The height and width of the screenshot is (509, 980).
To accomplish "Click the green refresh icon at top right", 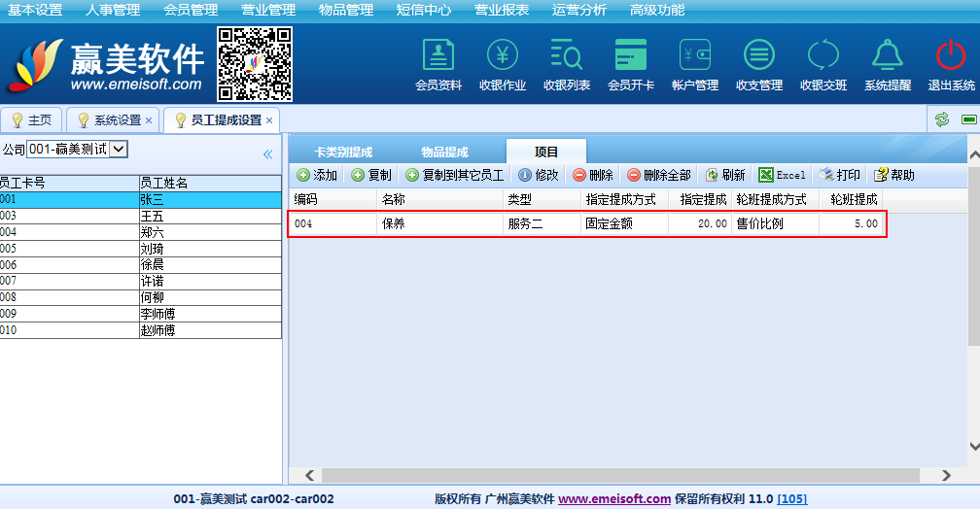I will [x=941, y=119].
